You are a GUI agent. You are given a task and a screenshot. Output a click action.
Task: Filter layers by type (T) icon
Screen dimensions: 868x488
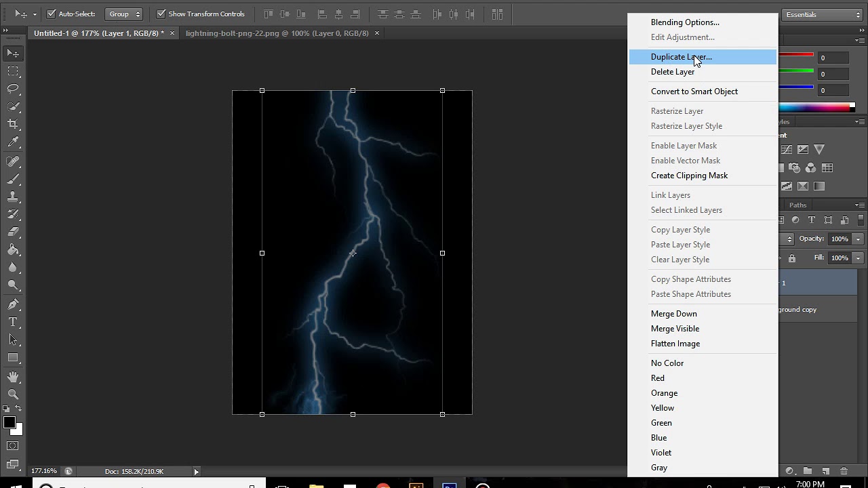pyautogui.click(x=812, y=220)
